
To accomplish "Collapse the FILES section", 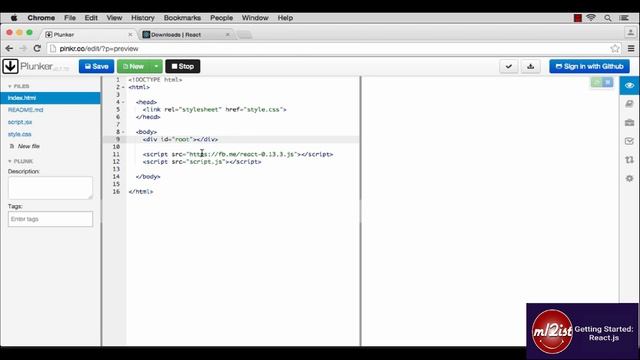I will [19, 86].
